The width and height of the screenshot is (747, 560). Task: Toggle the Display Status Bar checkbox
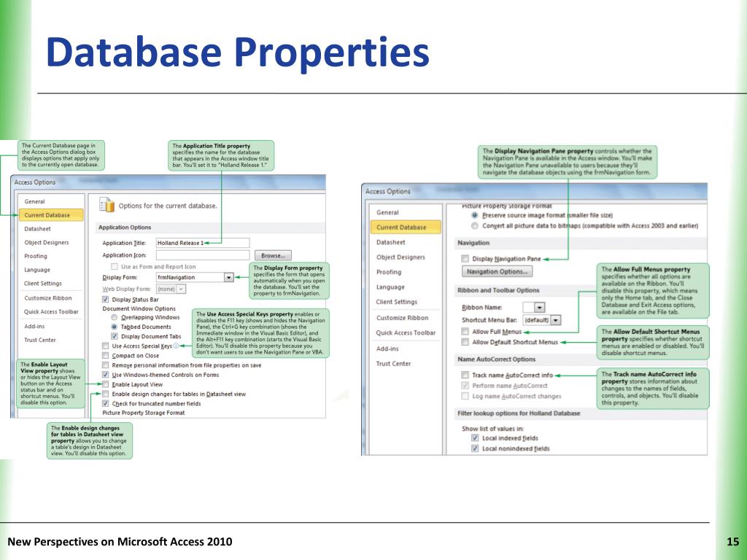click(x=105, y=300)
